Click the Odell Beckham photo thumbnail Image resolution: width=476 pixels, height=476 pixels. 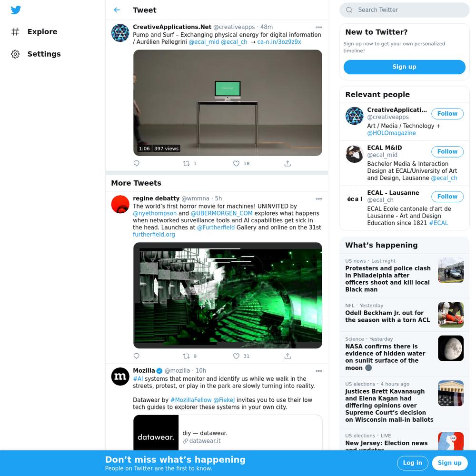(x=451, y=315)
